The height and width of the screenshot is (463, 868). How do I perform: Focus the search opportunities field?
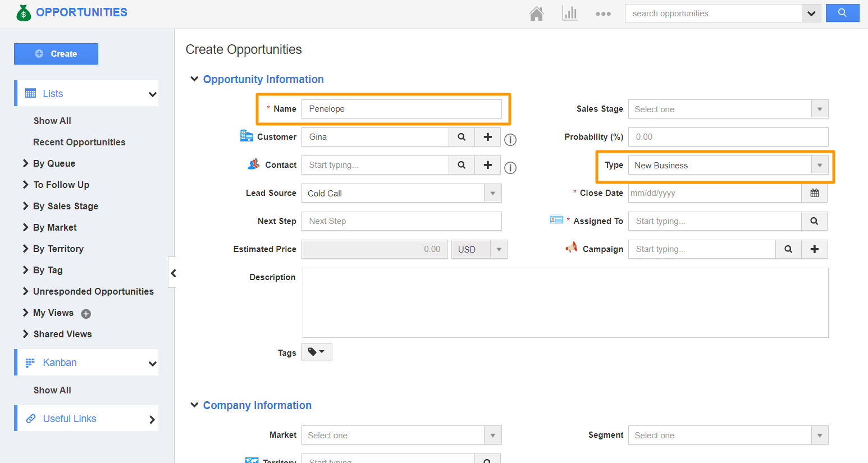coord(713,13)
